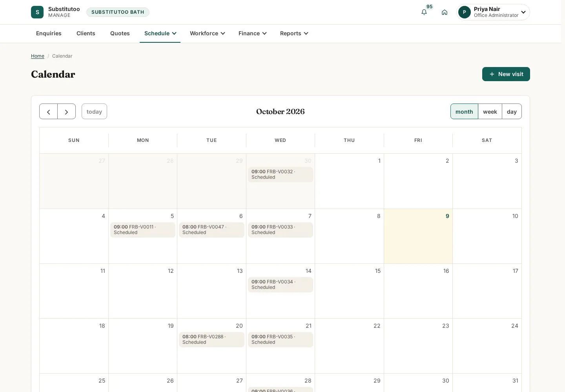Switch the calendar to month view

pos(464,112)
